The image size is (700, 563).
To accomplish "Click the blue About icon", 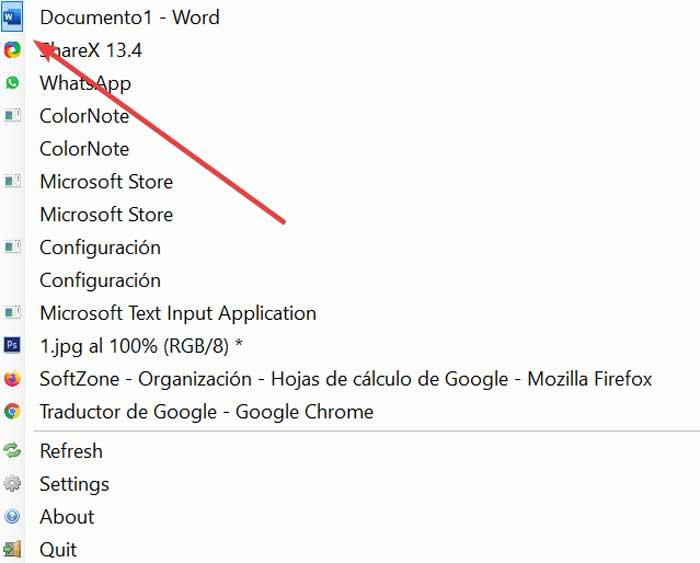I will [12, 517].
